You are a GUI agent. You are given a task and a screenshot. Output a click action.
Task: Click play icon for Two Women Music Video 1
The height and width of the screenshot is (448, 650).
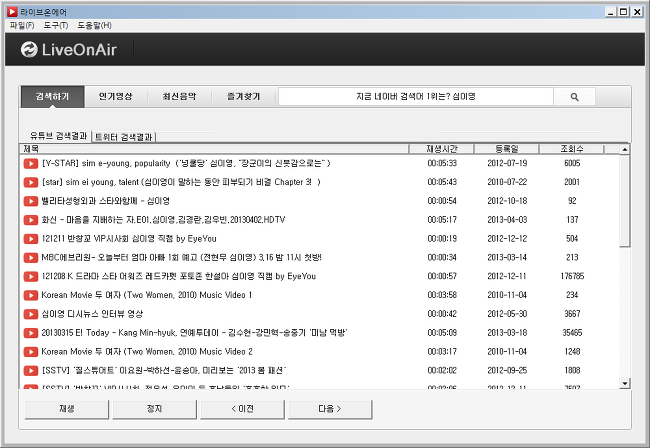31,295
